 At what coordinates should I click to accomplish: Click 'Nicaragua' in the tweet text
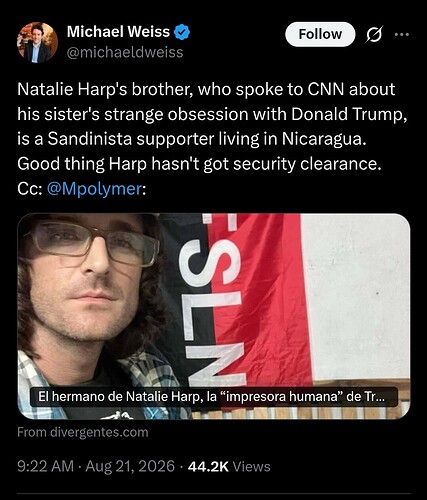324,139
